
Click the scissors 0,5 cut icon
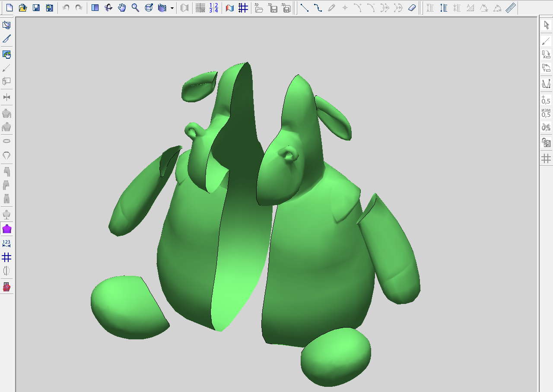click(546, 127)
